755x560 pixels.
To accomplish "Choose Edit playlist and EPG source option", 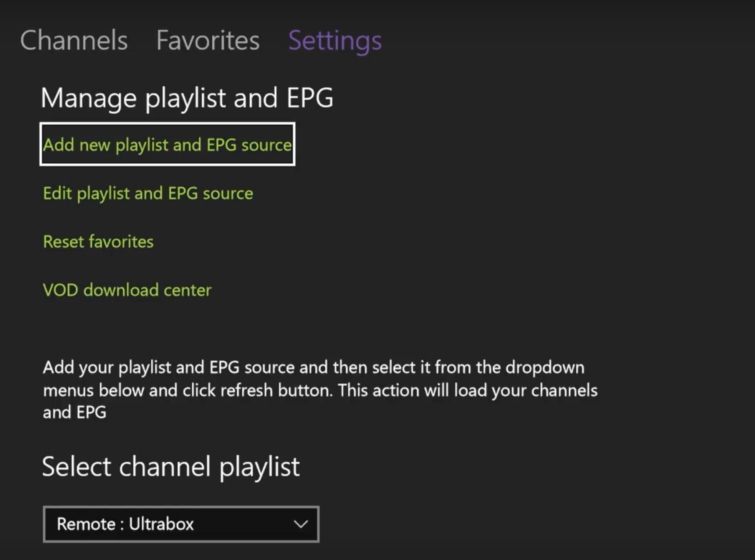I will tap(148, 193).
